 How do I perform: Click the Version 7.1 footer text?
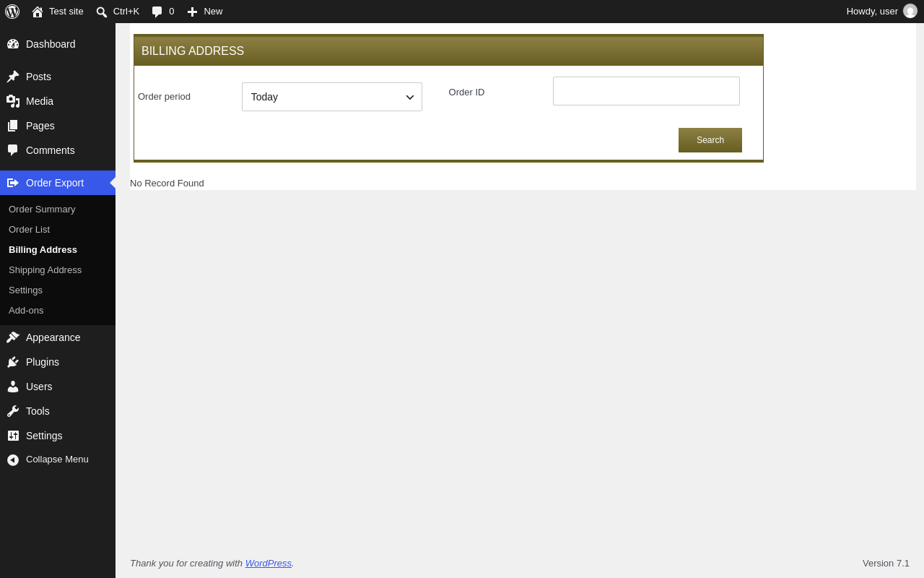[x=886, y=564]
